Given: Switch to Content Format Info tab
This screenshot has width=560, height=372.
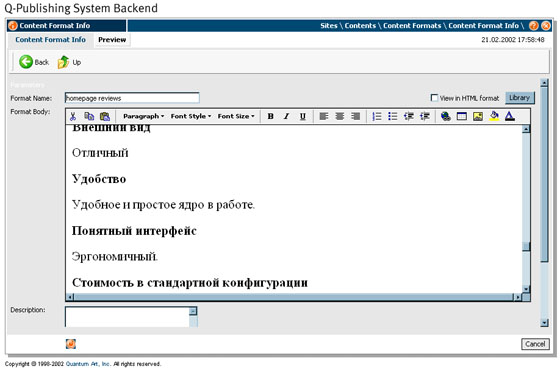Looking at the screenshot, I should (x=50, y=40).
